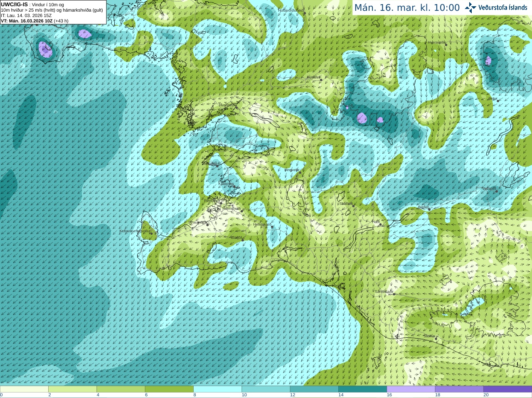Click the legend scale value 8
This screenshot has height=398, width=532.
tap(195, 395)
